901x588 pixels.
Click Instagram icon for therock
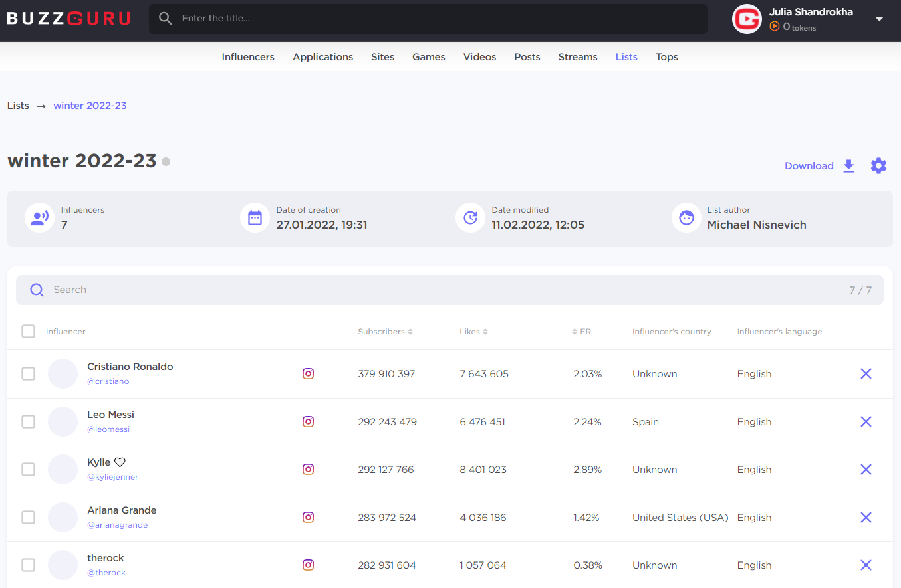308,565
